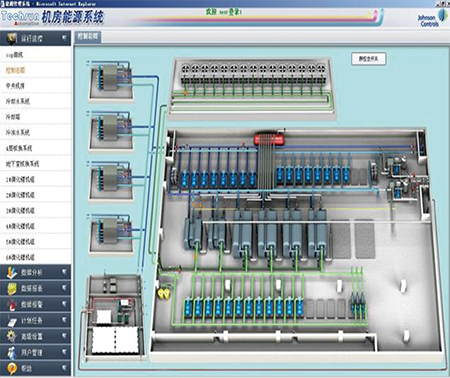450x378 pixels.
Task: Select 地下室板换系统 sidebar entry
Action: [22, 164]
